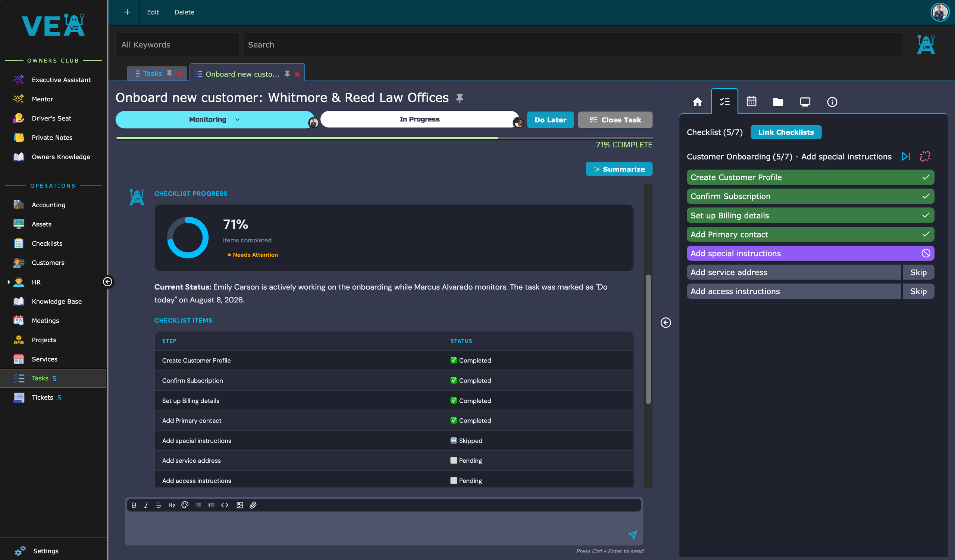Switch to the Tasks tab
The image size is (955, 560).
click(x=152, y=74)
